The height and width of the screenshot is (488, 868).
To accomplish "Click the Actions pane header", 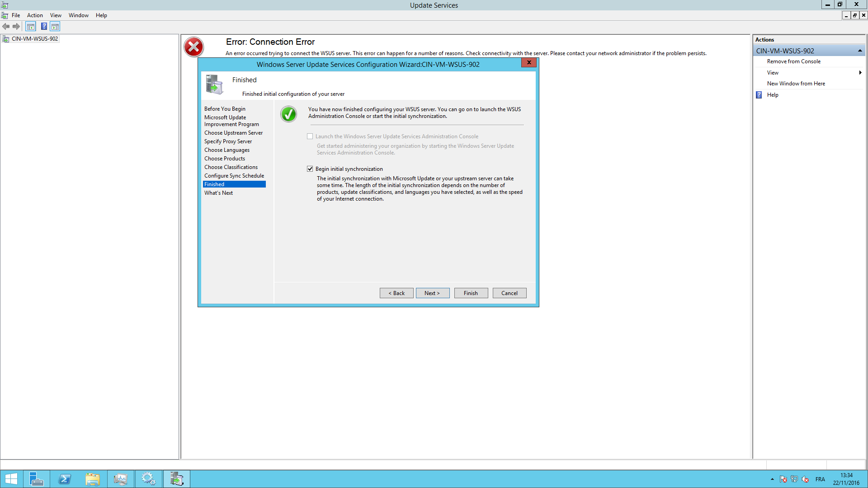I will click(809, 40).
